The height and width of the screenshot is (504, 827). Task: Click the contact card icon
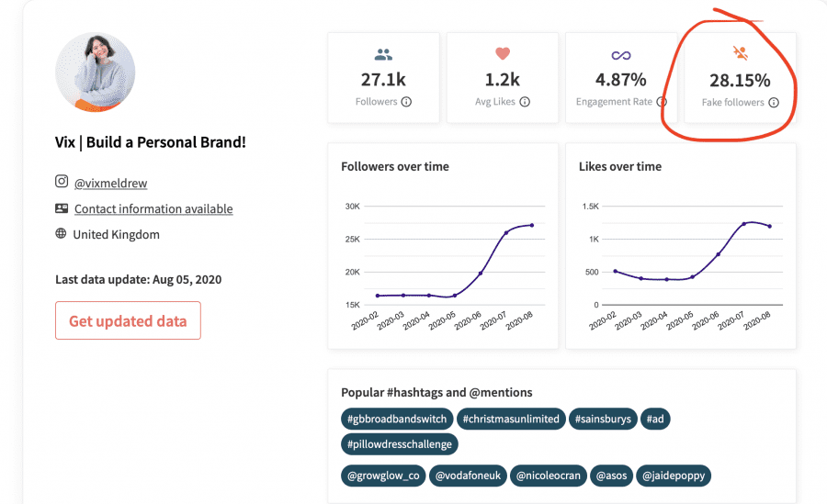click(62, 208)
